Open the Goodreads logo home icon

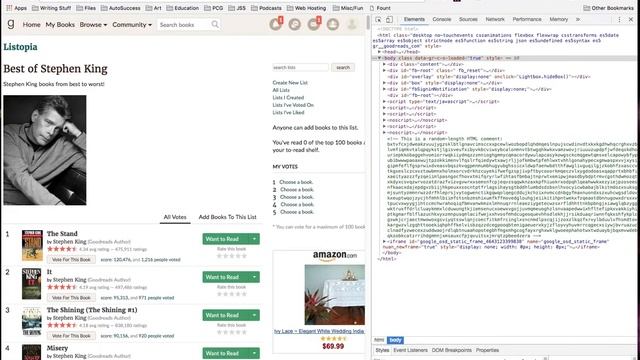(x=11, y=24)
